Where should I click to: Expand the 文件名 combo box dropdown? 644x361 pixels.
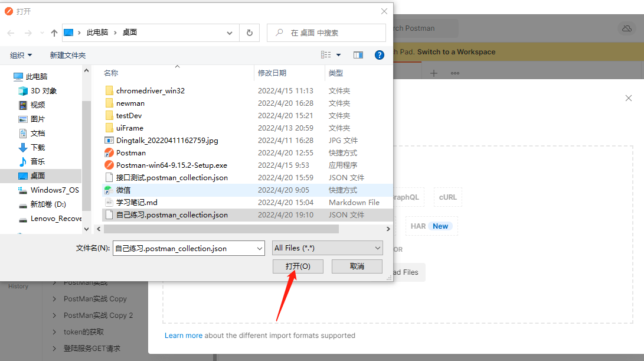click(260, 248)
